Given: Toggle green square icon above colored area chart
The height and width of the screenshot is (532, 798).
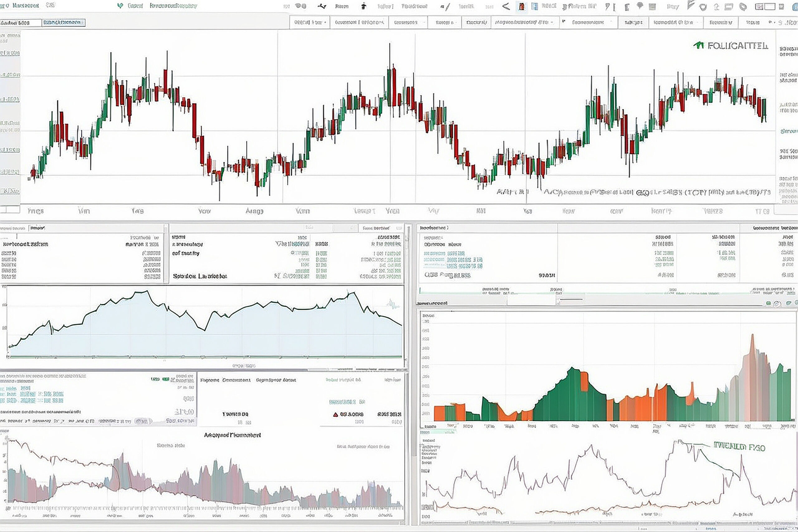Looking at the screenshot, I should click(768, 303).
